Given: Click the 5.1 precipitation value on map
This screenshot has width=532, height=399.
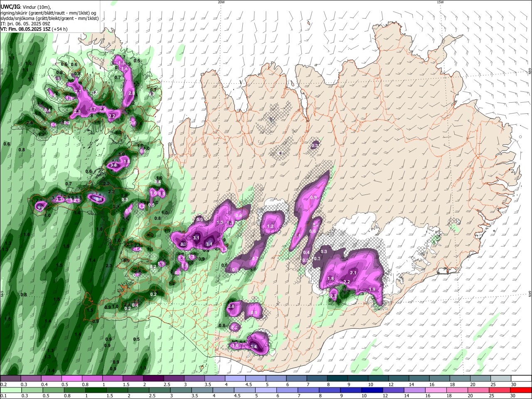Looking at the screenshot, I should point(99,199).
